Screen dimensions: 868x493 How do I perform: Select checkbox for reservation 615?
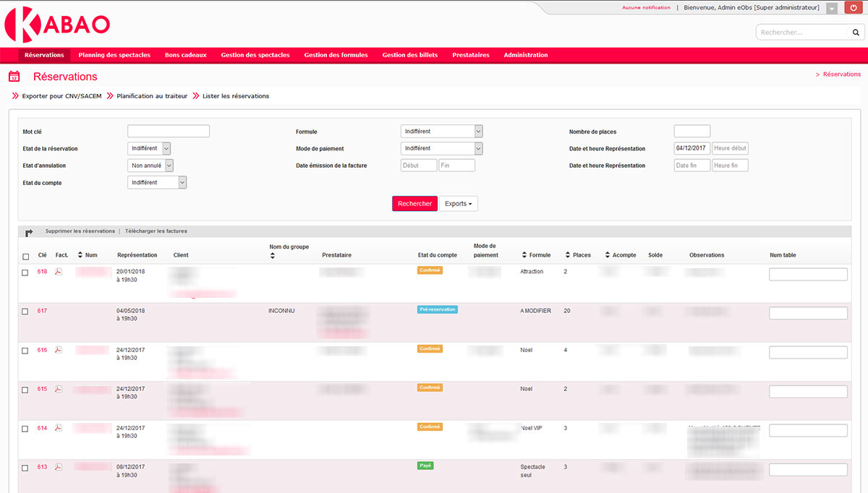25,390
